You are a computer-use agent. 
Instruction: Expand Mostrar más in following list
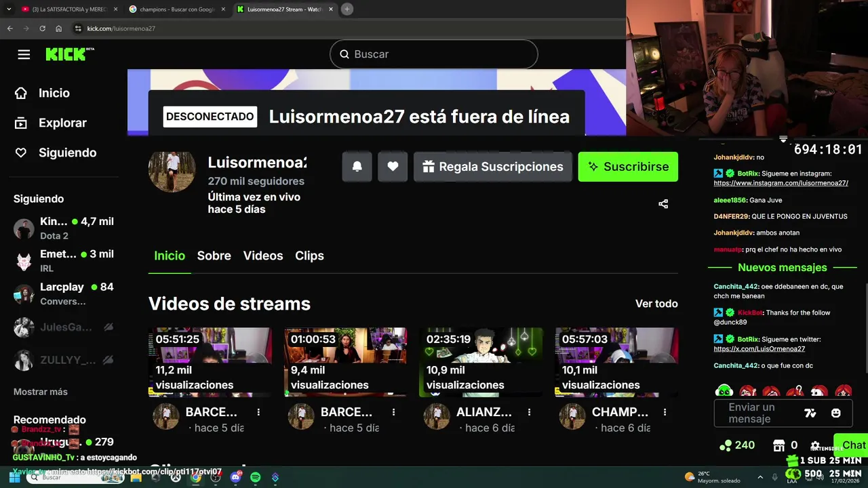[41, 392]
